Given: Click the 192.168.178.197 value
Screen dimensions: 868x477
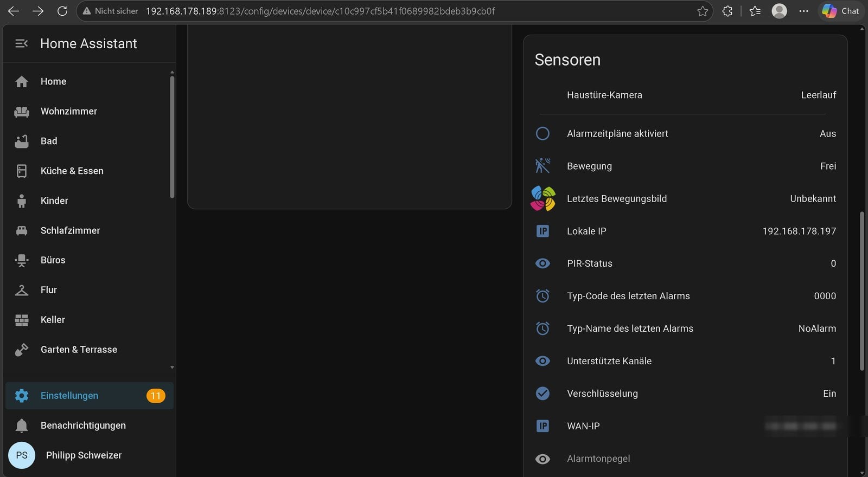Looking at the screenshot, I should pos(799,231).
